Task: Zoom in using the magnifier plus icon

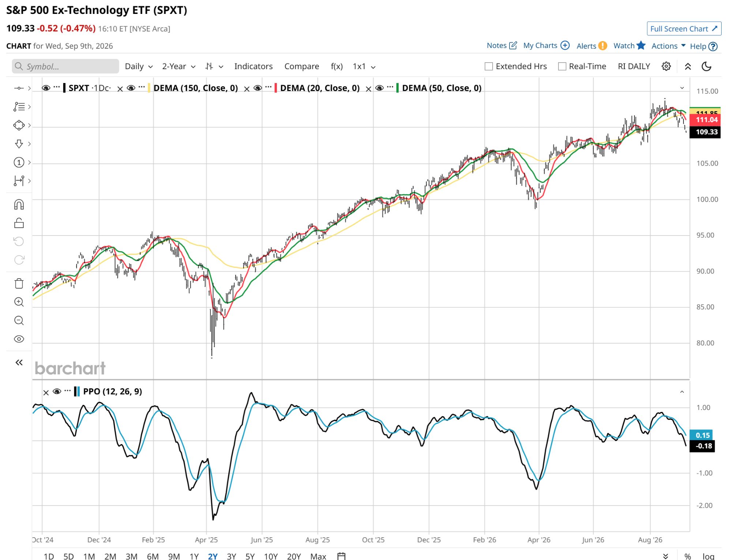Action: tap(19, 302)
